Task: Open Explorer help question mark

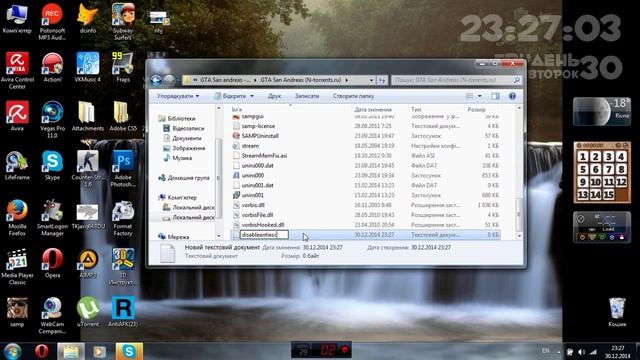Action: click(x=512, y=96)
